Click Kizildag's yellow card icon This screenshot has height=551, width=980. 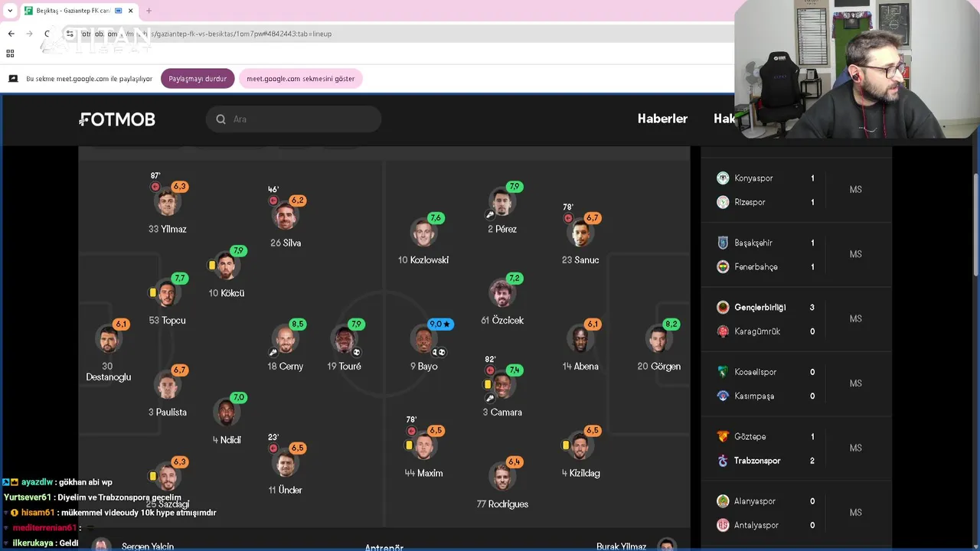pyautogui.click(x=566, y=445)
